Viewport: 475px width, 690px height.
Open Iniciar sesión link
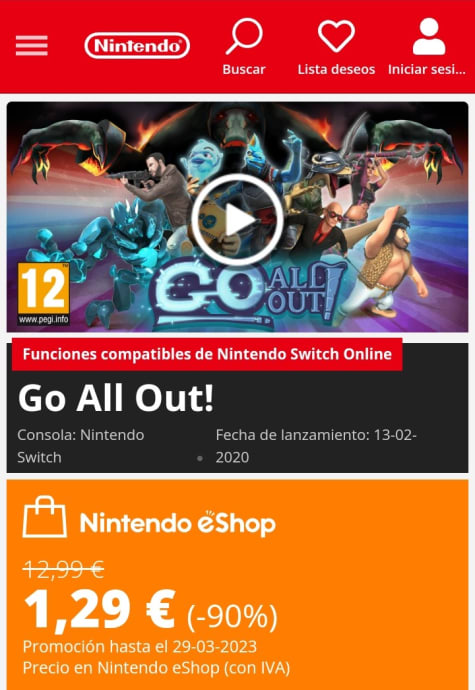coord(427,70)
